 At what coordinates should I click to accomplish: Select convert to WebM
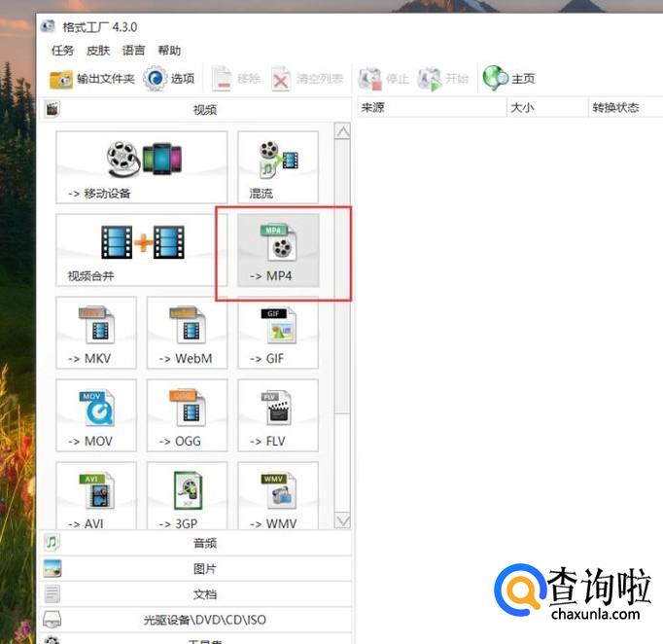point(187,333)
